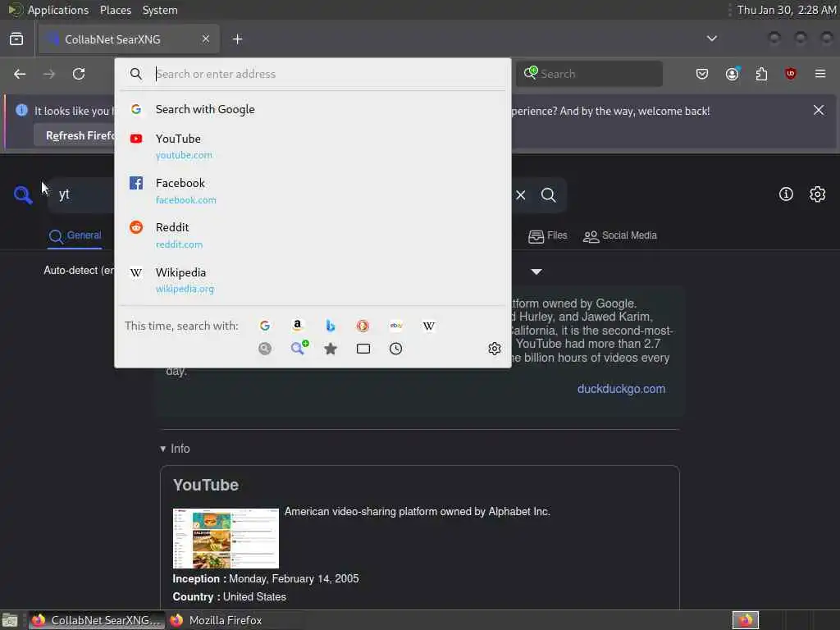This screenshot has width=840, height=630.
Task: Switch to the Social Media category tab
Action: tap(620, 235)
